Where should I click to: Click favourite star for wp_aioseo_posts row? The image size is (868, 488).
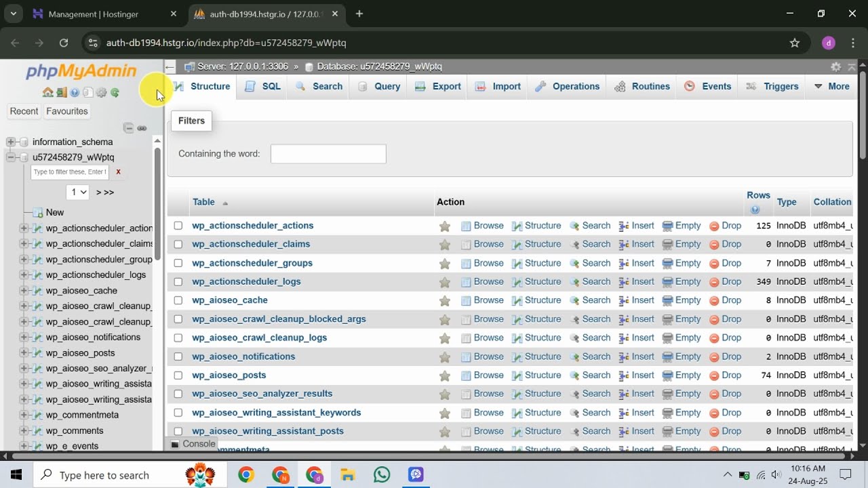[444, 375]
